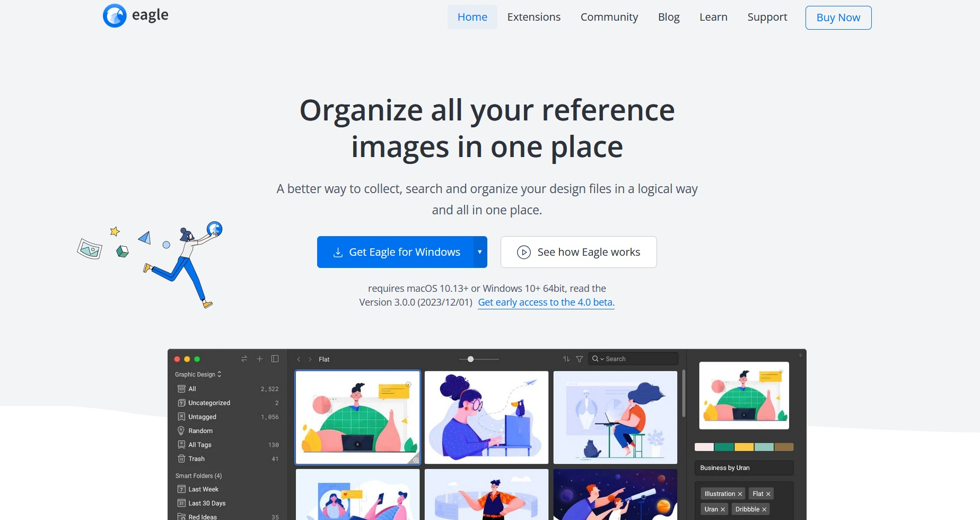Click the brown color swatch
Screen dimensions: 980x520
[x=784, y=447]
